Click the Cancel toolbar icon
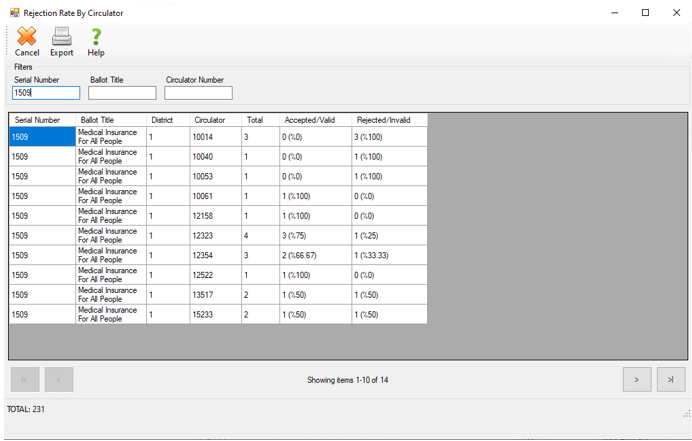This screenshot has width=692, height=441. [27, 37]
